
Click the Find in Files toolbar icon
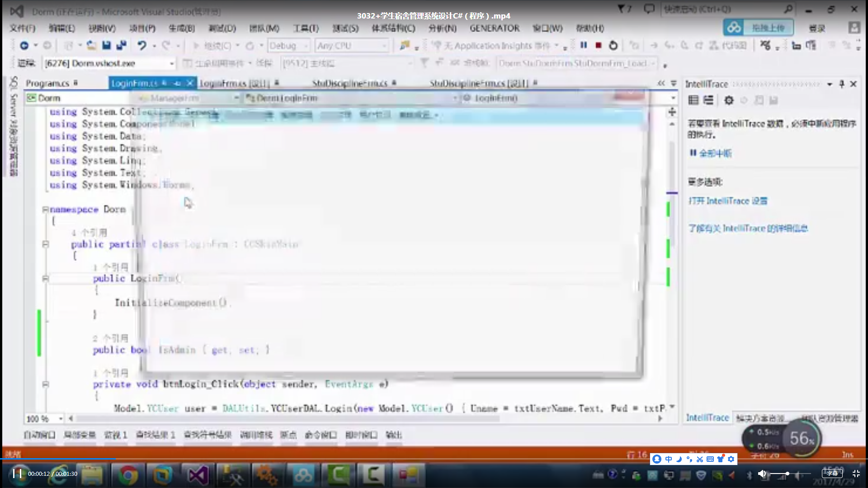[405, 45]
